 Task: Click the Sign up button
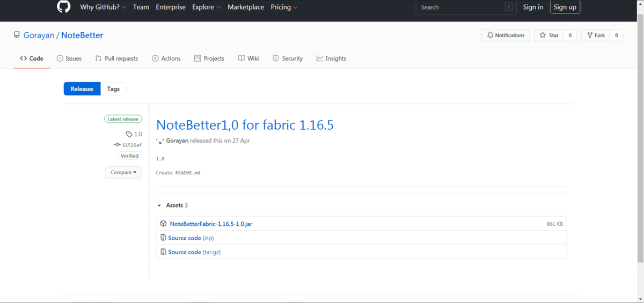click(x=565, y=7)
